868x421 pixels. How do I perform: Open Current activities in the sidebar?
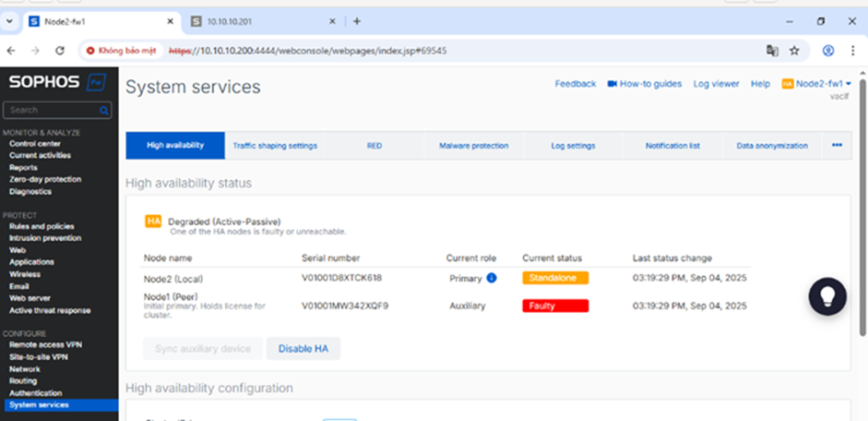click(x=40, y=156)
